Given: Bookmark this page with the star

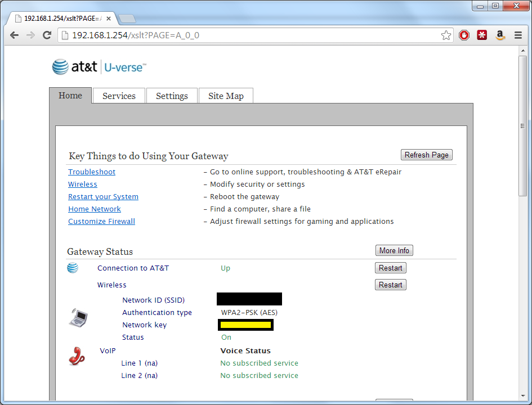Looking at the screenshot, I should (x=446, y=35).
